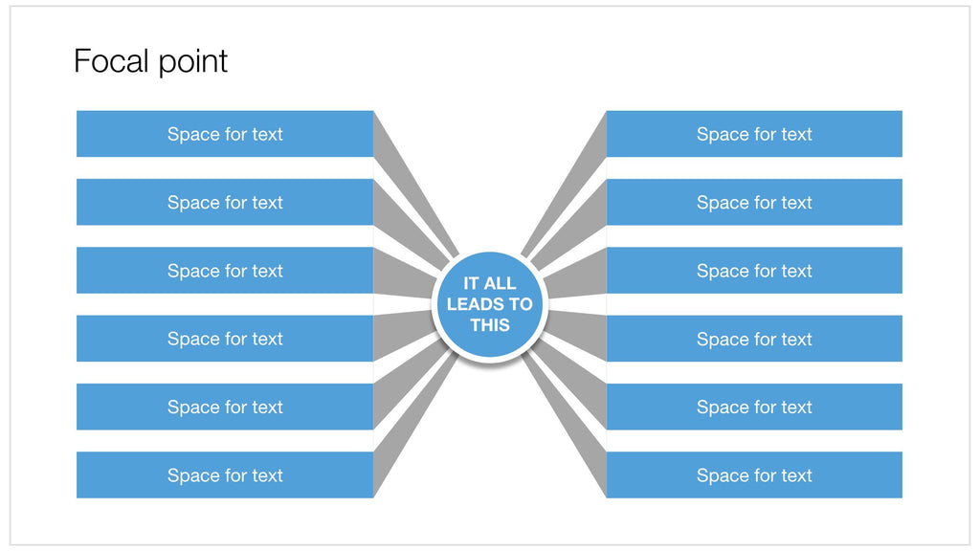Select the bottom right 'Space for text' box
This screenshot has width=980, height=551.
point(754,474)
